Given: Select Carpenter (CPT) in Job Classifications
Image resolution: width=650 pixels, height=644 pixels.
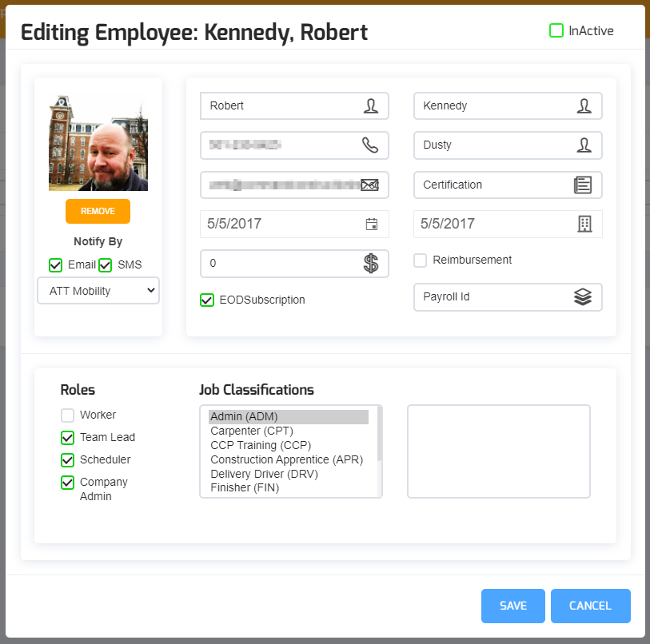Looking at the screenshot, I should point(251,431).
